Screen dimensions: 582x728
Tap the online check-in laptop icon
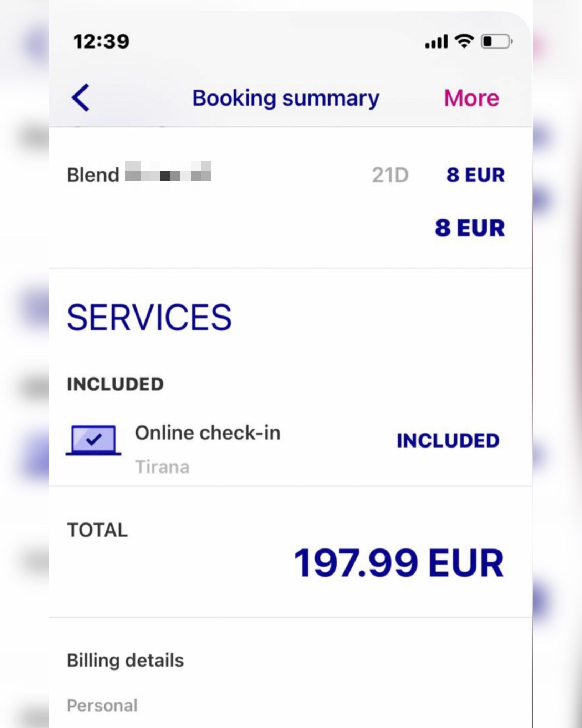tap(93, 440)
